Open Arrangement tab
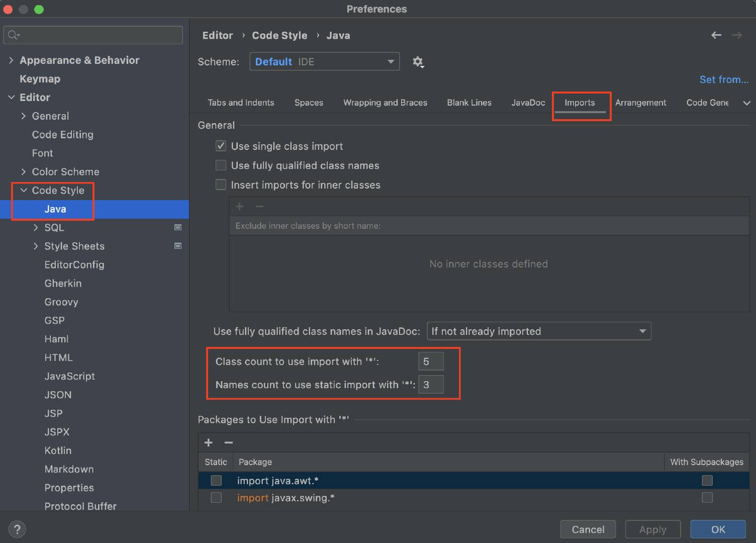The image size is (756, 543). click(640, 103)
